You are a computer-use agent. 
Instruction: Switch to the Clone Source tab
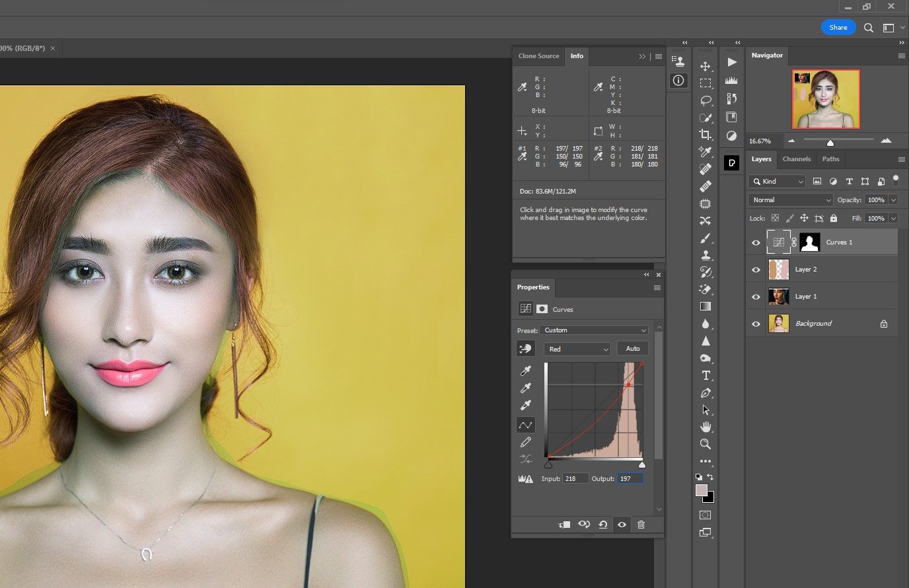tap(538, 56)
